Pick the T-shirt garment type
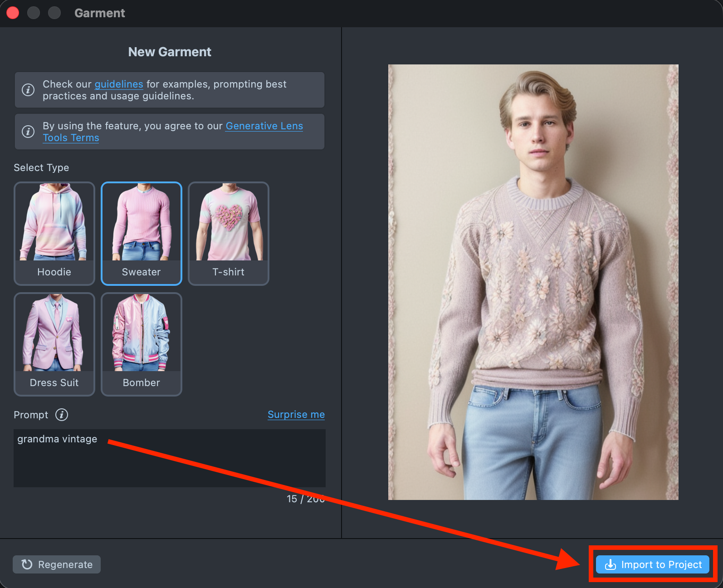The height and width of the screenshot is (588, 723). point(229,233)
